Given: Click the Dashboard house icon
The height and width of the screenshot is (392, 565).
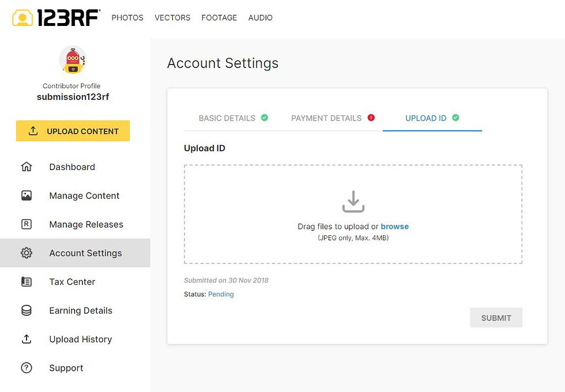Looking at the screenshot, I should point(27,167).
